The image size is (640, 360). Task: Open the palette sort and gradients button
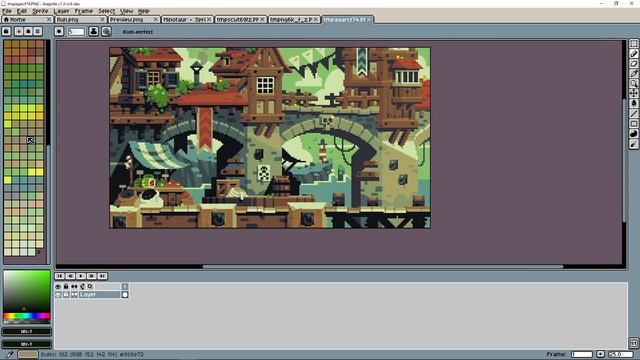click(19, 31)
